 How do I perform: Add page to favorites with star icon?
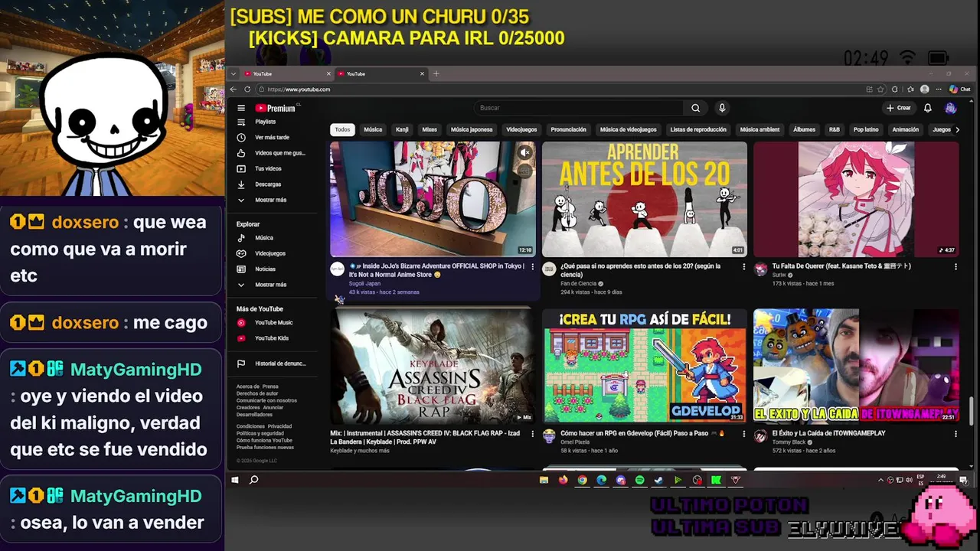pyautogui.click(x=880, y=90)
